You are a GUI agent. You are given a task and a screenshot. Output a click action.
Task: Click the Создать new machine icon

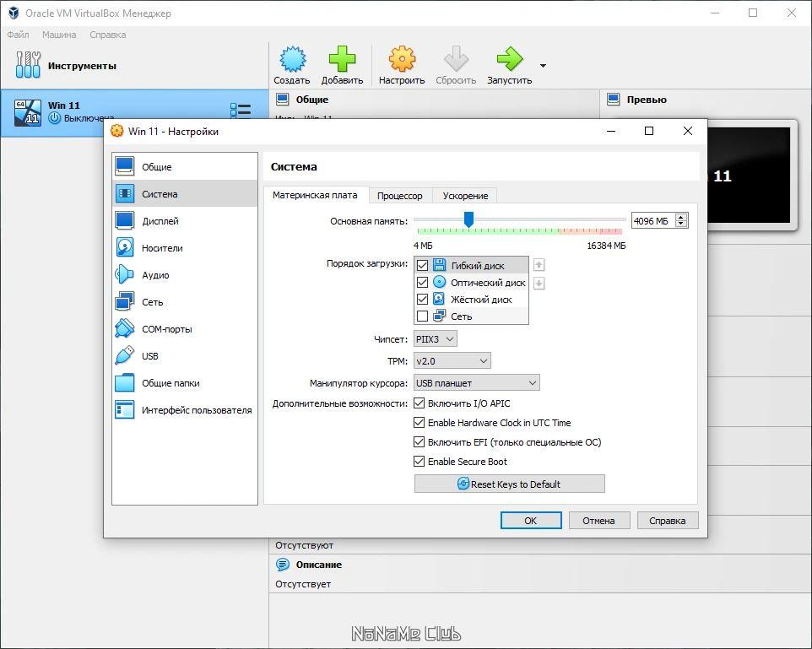(x=293, y=59)
